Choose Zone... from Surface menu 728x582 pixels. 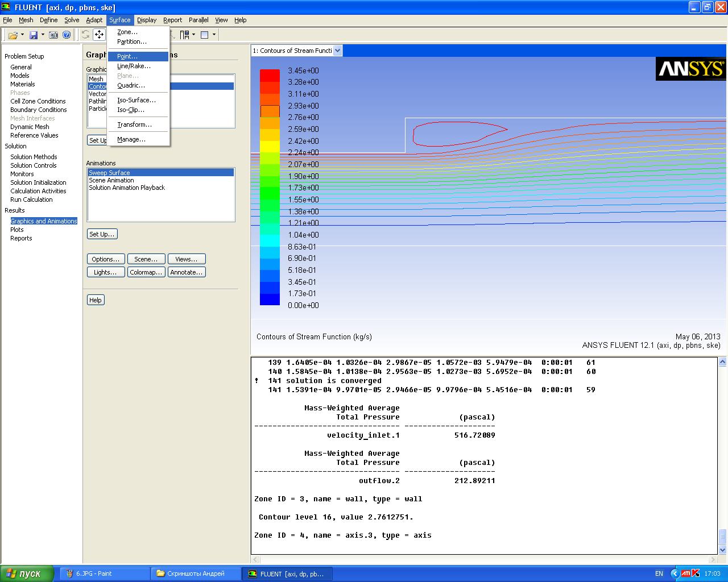(x=138, y=32)
